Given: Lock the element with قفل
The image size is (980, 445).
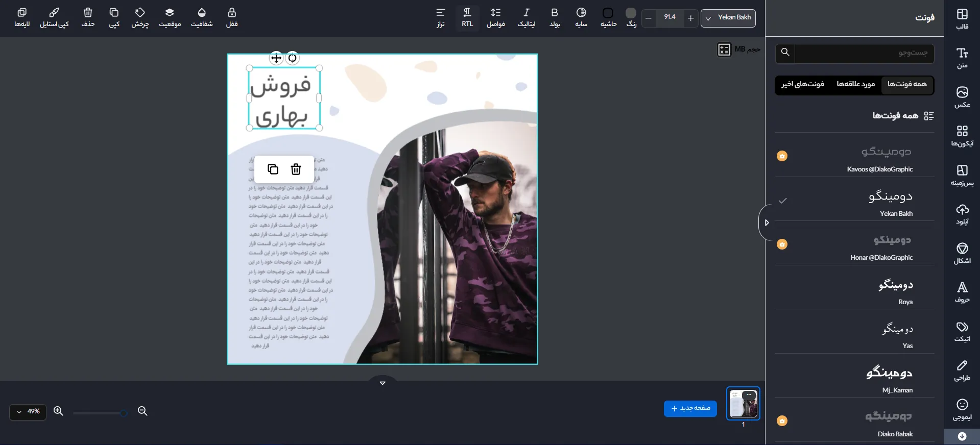Looking at the screenshot, I should coord(232,17).
